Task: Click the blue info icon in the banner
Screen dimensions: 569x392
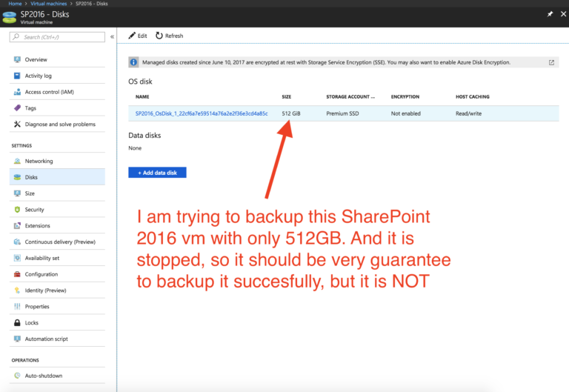Action: coord(133,62)
